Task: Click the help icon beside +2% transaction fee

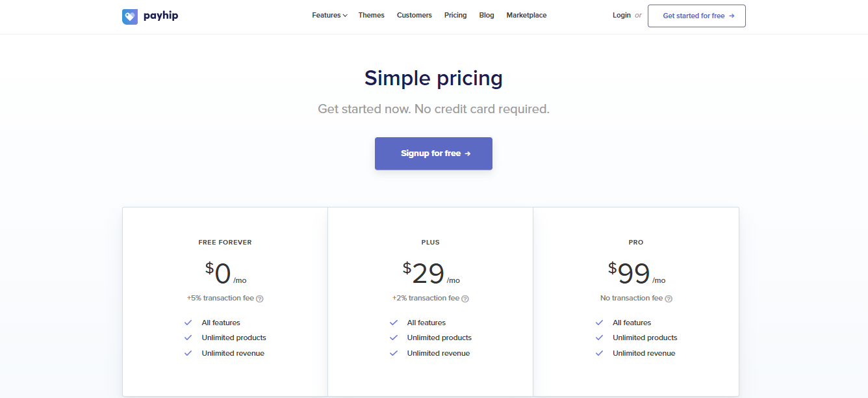Action: [465, 298]
